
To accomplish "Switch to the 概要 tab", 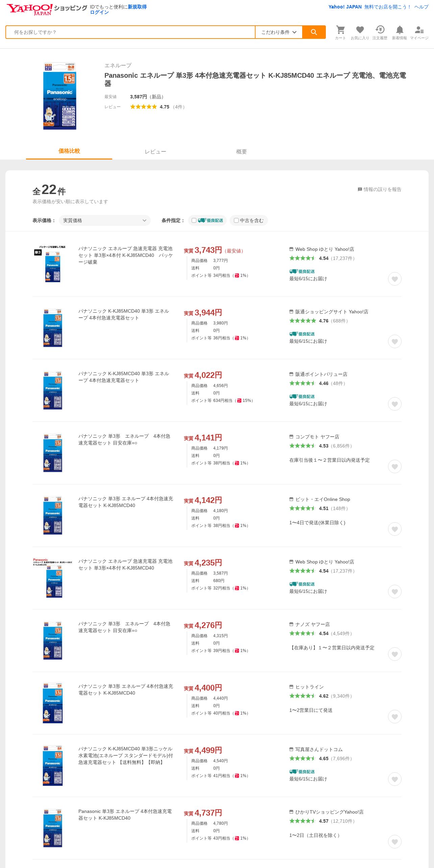I will tap(241, 152).
